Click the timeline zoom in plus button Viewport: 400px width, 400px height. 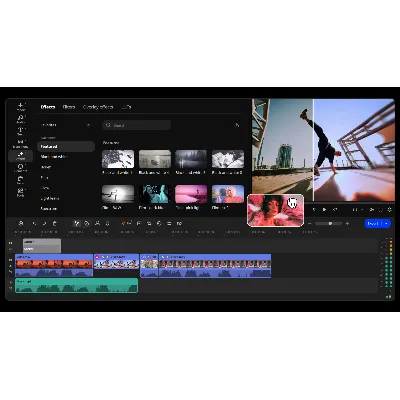[347, 224]
